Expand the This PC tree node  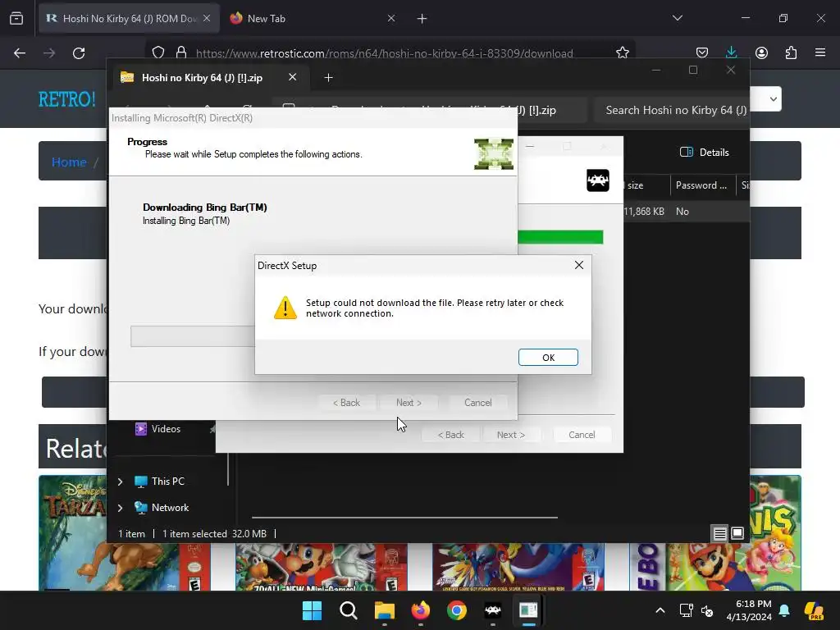pyautogui.click(x=120, y=482)
